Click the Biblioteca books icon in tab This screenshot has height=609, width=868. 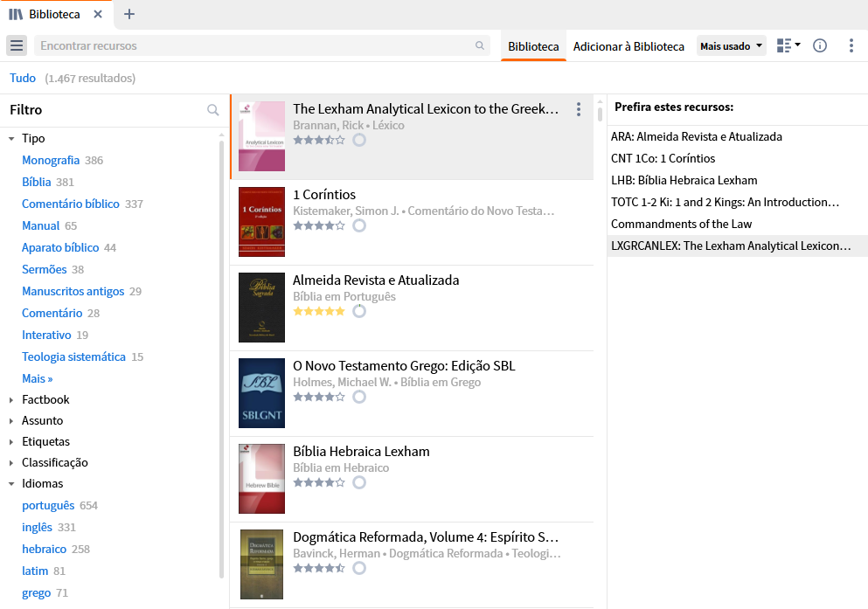pos(16,14)
